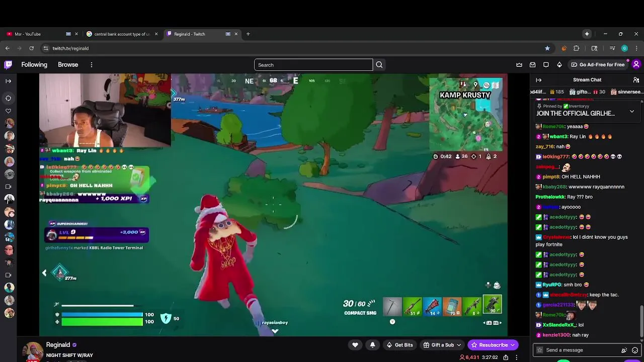Click the chat username RyuRPG

click(x=552, y=285)
